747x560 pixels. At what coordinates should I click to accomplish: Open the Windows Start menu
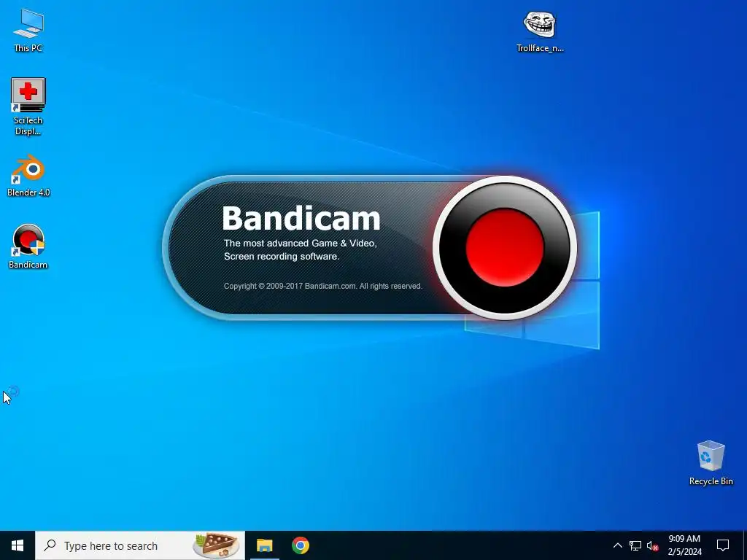18,545
